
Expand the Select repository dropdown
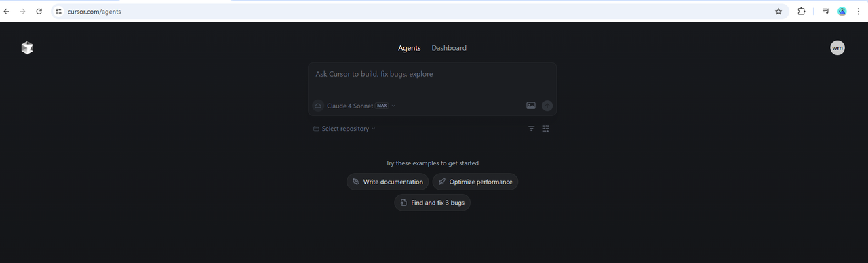[x=344, y=129]
